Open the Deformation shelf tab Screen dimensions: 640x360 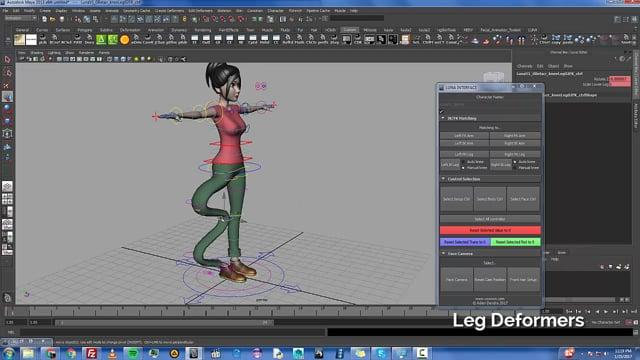tap(130, 30)
